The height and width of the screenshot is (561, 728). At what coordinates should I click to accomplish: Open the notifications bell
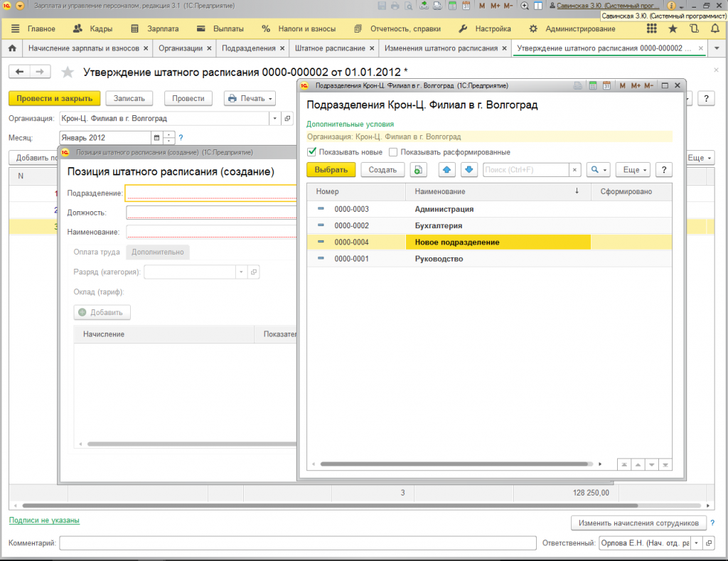[x=714, y=29]
